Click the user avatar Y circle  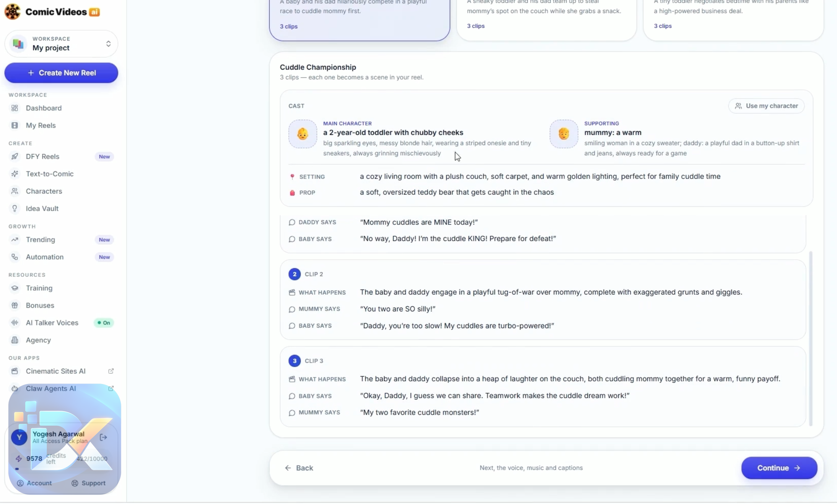pos(19,437)
